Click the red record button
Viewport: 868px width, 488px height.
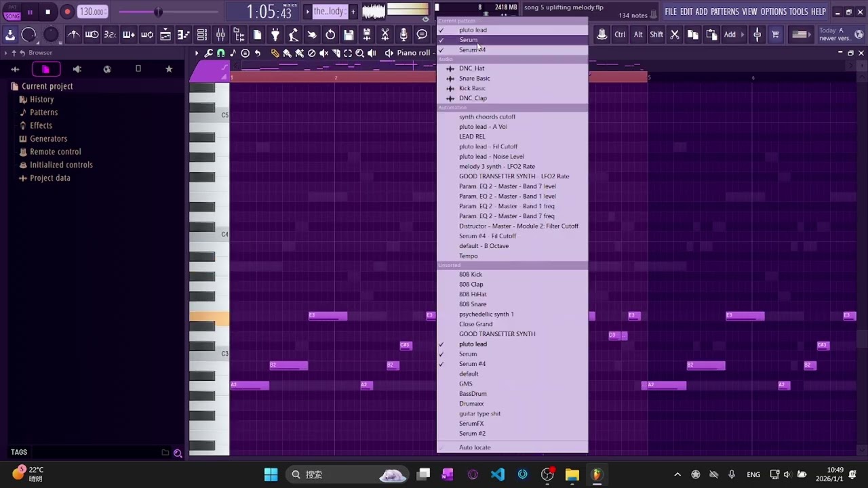coord(67,12)
